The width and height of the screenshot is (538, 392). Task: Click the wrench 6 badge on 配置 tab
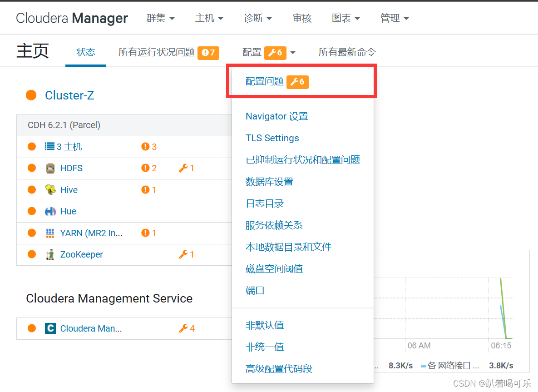[275, 53]
